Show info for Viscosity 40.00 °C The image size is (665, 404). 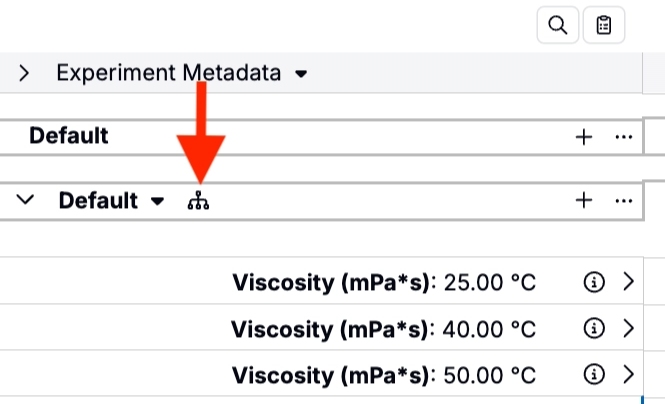[594, 328]
